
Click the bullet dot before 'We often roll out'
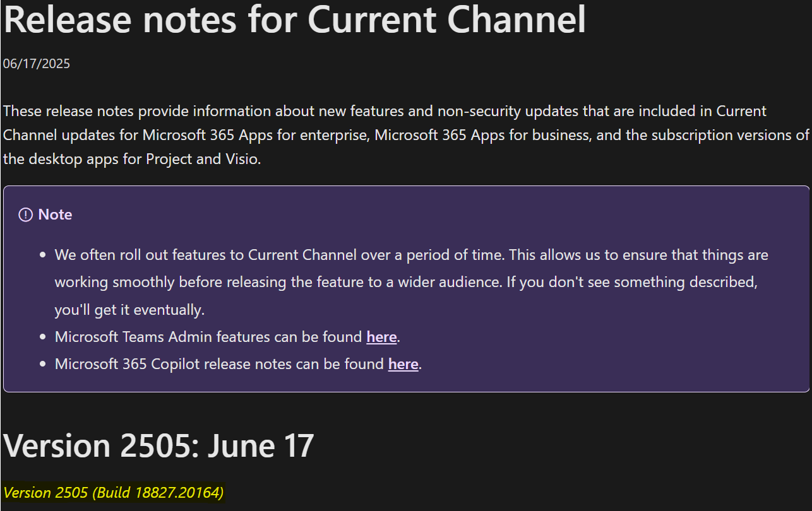[x=43, y=256]
